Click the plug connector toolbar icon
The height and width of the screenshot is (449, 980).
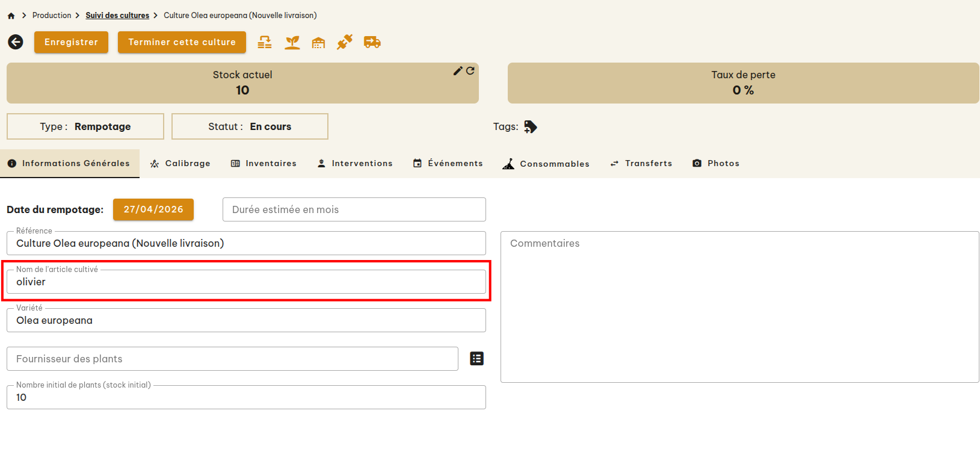[345, 42]
